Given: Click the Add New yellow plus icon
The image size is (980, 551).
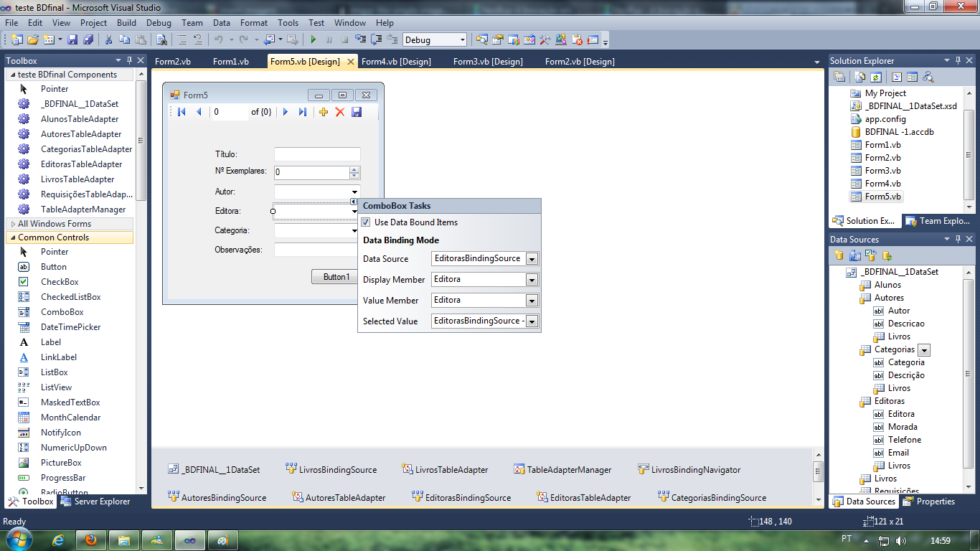Looking at the screenshot, I should click(324, 112).
